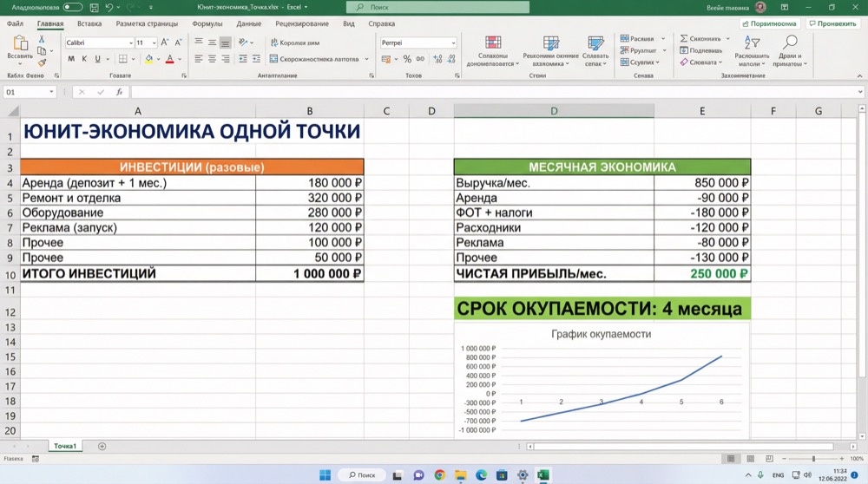Click the Undo arrow icon
Viewport: 868px width, 484px height.
109,7
